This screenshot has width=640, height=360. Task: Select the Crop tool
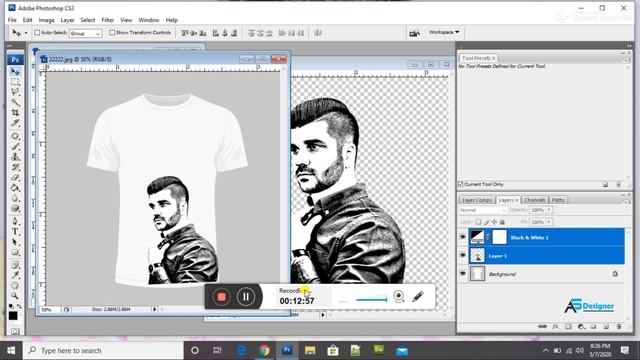point(15,112)
